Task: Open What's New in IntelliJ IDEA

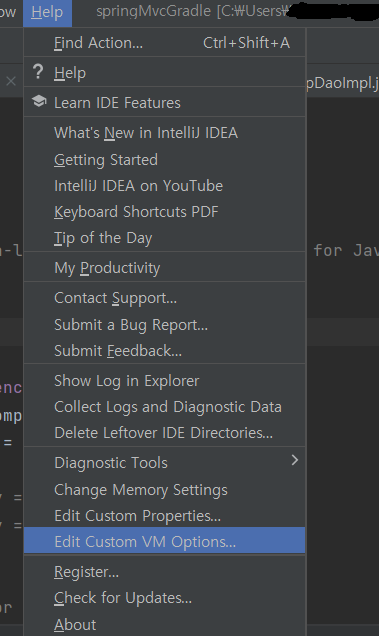Action: coord(164,133)
